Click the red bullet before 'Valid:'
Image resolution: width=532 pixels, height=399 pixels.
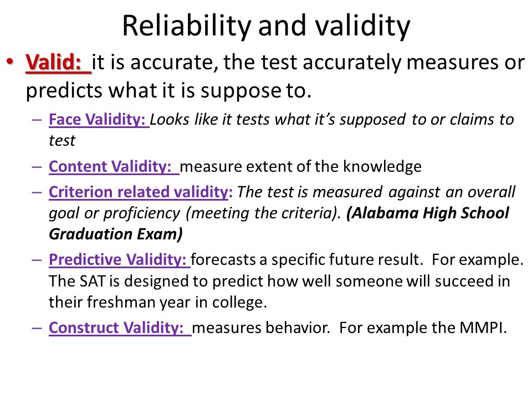click(x=11, y=62)
